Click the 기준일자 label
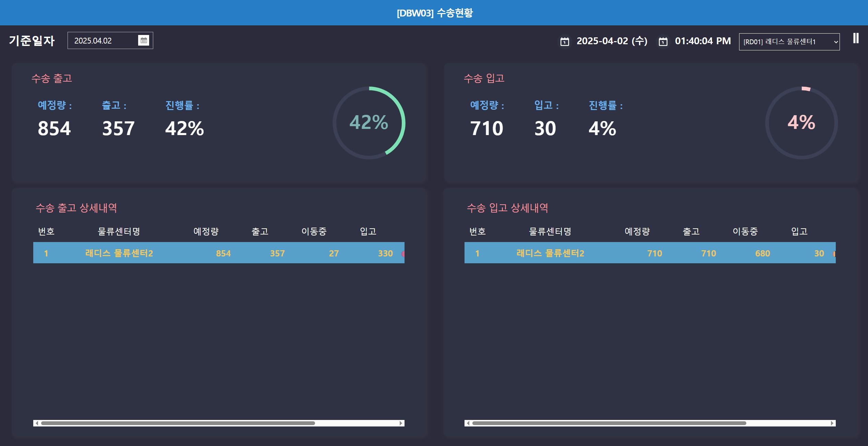 (x=32, y=40)
